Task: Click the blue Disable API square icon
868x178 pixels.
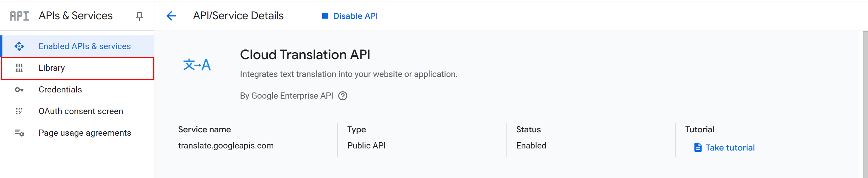Action: pyautogui.click(x=325, y=16)
